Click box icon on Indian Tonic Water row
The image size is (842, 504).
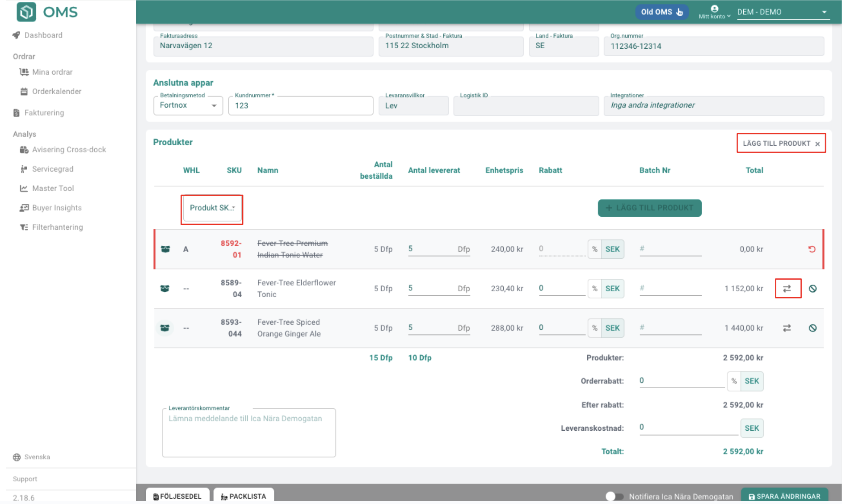point(165,249)
